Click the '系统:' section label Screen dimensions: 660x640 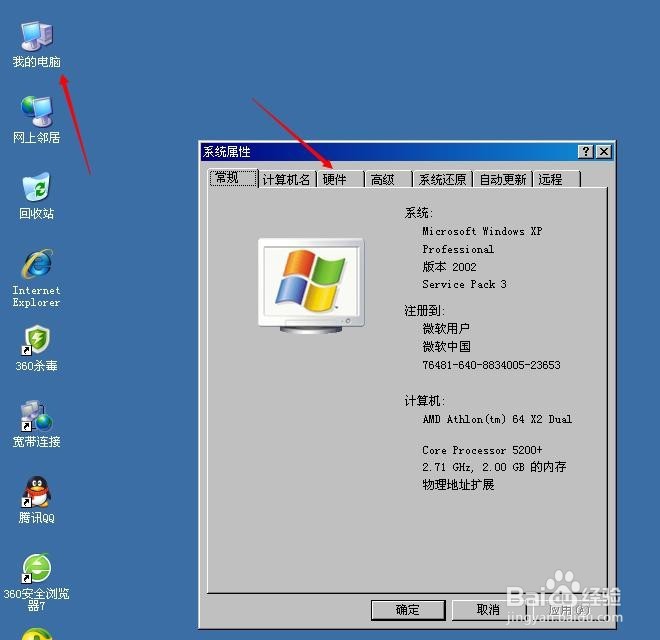tap(418, 213)
